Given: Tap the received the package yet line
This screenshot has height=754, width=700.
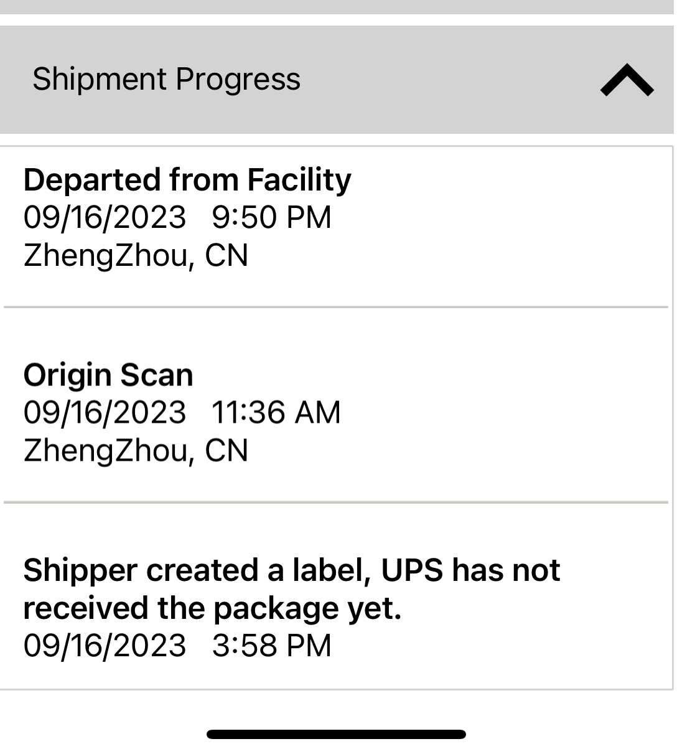Looking at the screenshot, I should (212, 608).
